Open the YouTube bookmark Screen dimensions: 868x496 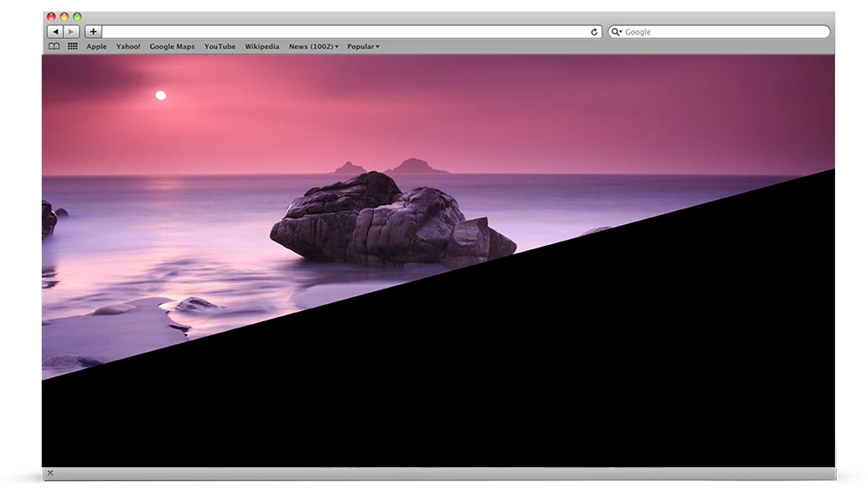click(x=220, y=47)
